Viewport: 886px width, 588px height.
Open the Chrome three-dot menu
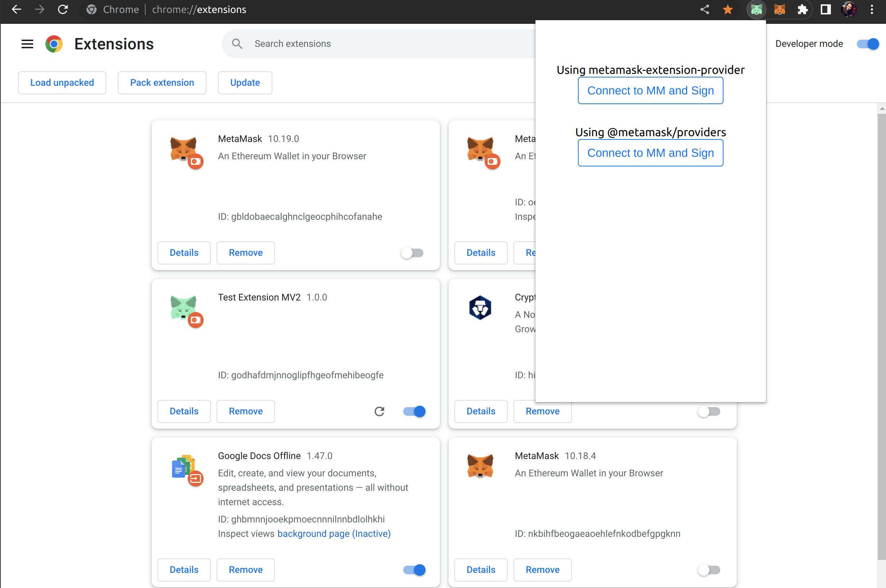(x=872, y=9)
